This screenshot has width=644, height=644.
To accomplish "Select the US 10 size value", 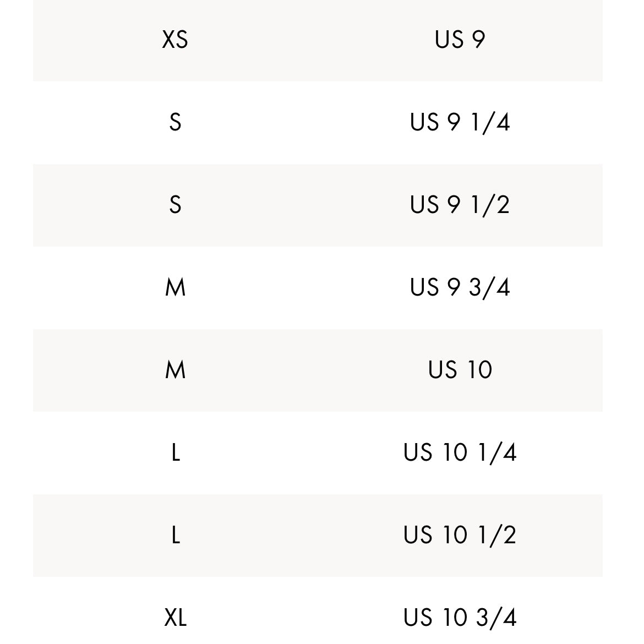I will pos(460,370).
